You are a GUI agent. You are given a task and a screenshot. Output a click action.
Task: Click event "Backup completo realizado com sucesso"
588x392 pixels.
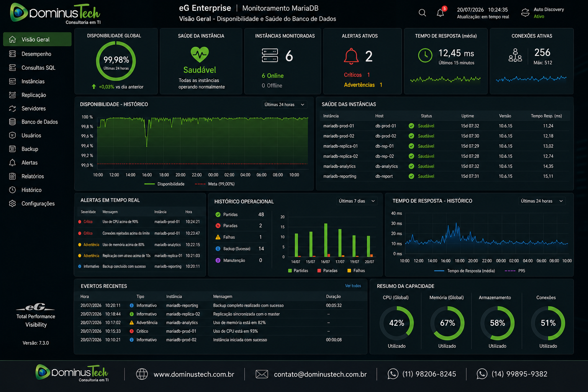248,305
